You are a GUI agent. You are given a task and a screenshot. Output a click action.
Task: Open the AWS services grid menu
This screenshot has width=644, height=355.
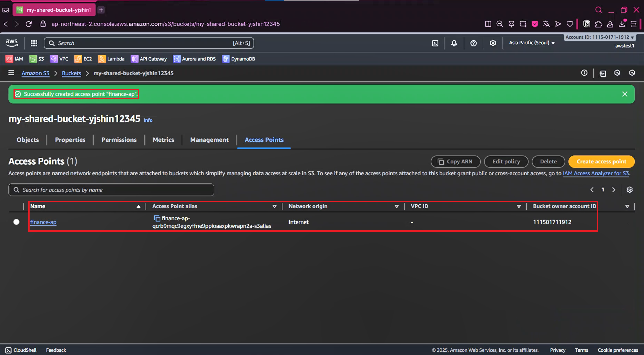coord(34,43)
